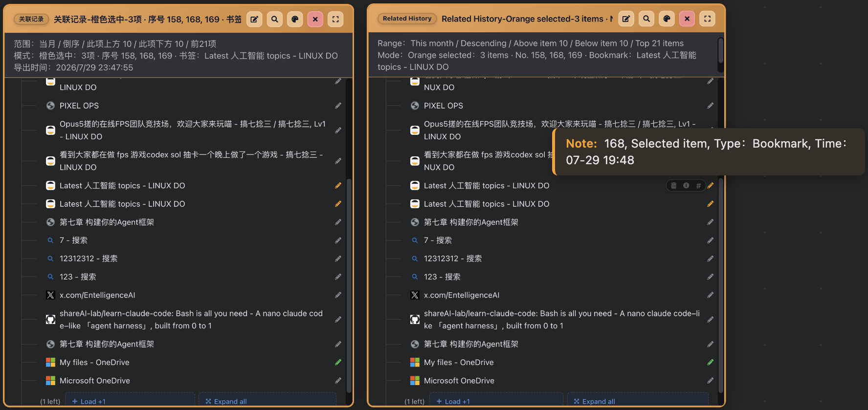This screenshot has height=410, width=868.
Task: Open upper 第七章 构建你的Agent框架 entry, left panel
Action: point(107,222)
